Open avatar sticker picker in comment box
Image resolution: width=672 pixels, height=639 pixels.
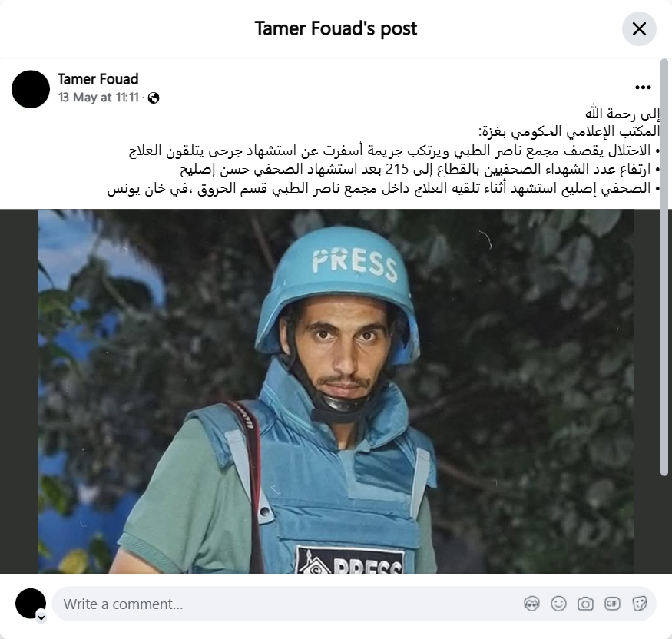(531, 604)
